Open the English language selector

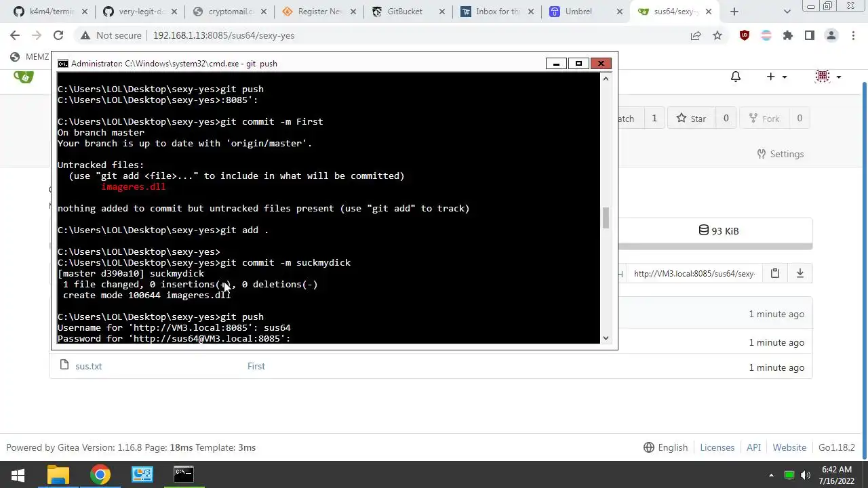(665, 447)
